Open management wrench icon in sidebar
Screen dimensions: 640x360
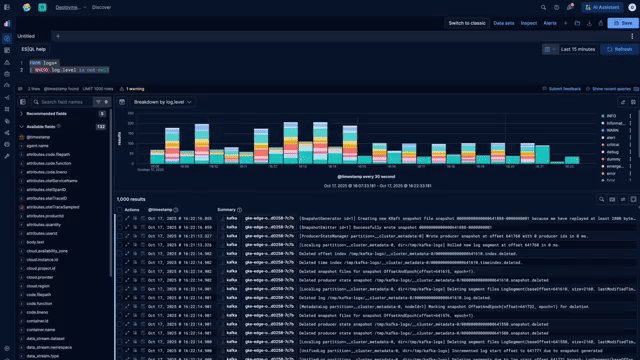click(x=7, y=156)
